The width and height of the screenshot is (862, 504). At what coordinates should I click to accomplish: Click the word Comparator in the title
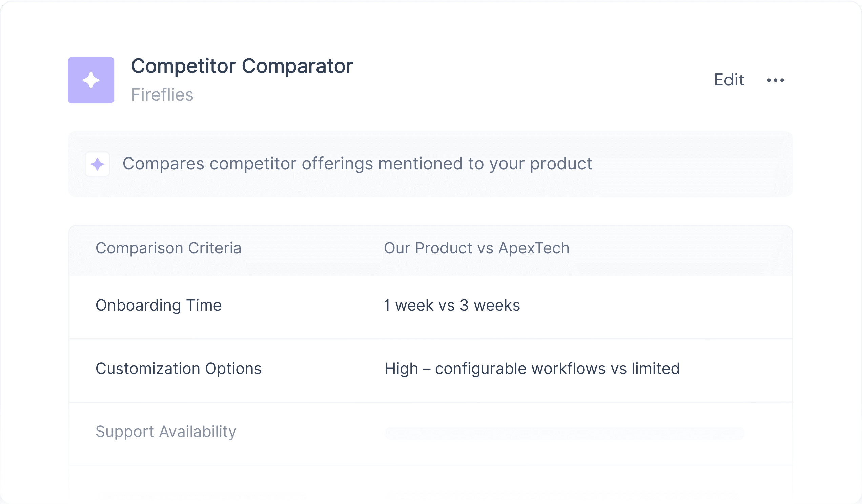(297, 66)
